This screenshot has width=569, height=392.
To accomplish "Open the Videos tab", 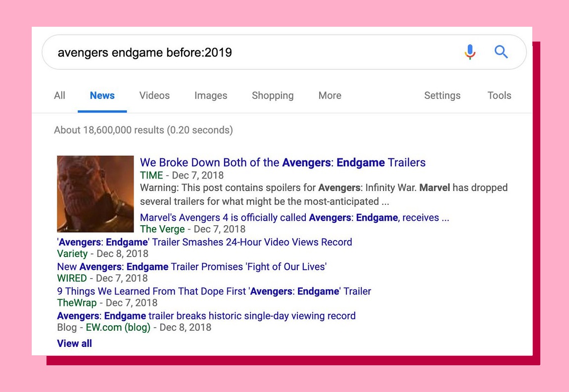I will [x=154, y=96].
